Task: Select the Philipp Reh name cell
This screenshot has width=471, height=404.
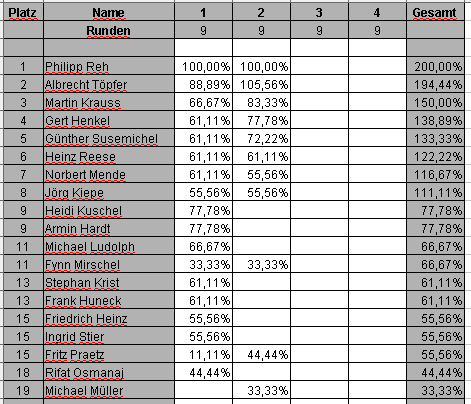Action: pyautogui.click(x=109, y=66)
